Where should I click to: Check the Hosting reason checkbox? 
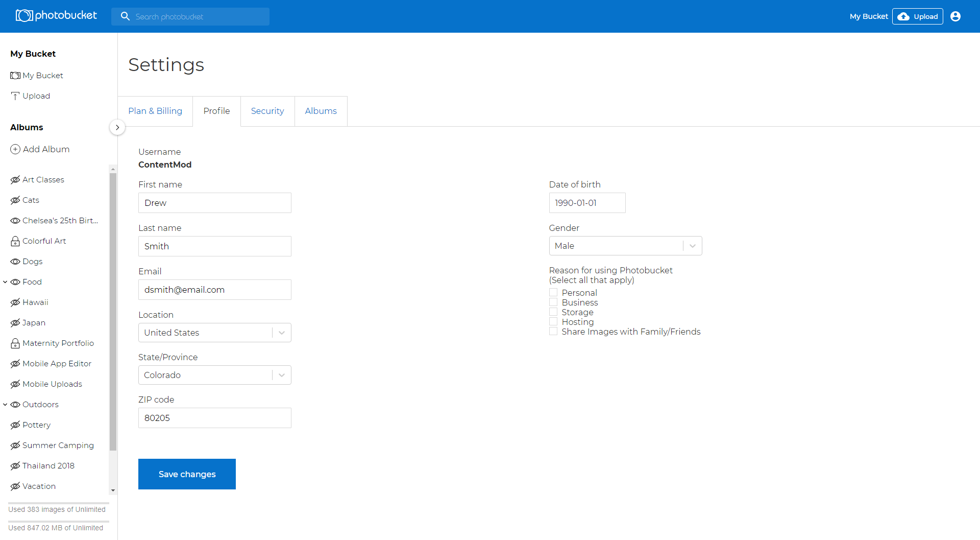point(553,322)
